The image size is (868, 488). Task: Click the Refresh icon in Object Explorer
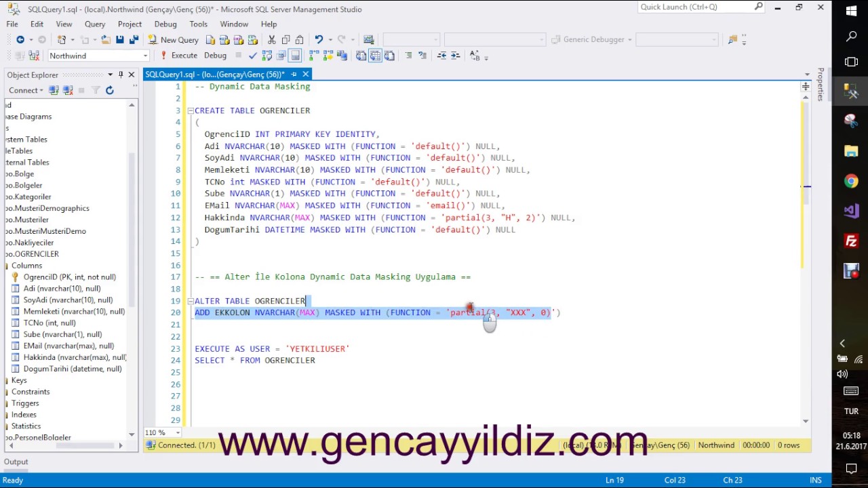(x=109, y=90)
